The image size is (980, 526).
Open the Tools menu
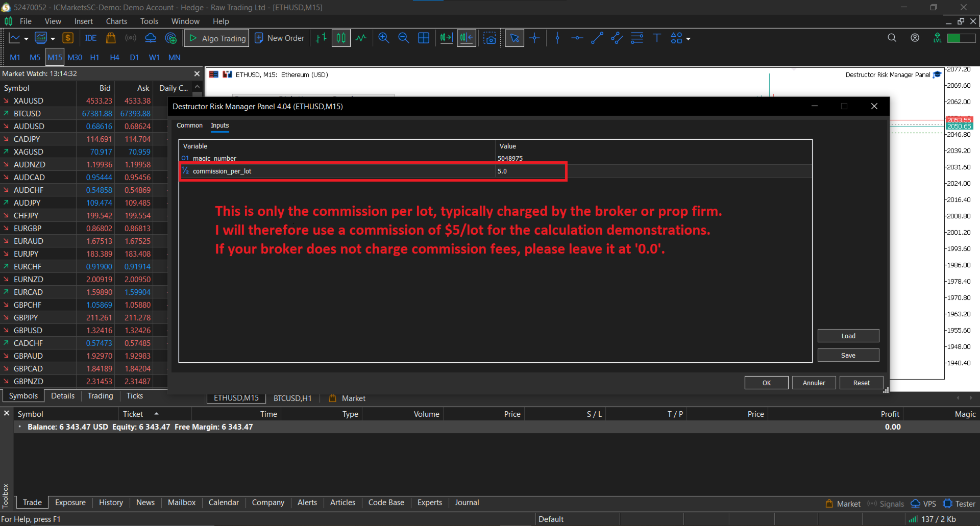149,21
